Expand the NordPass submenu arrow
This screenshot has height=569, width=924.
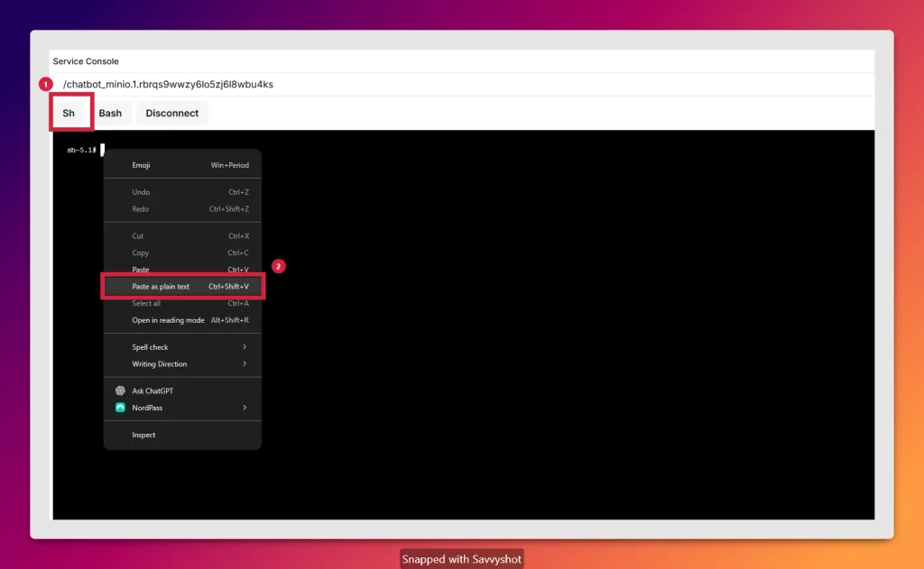tap(245, 408)
